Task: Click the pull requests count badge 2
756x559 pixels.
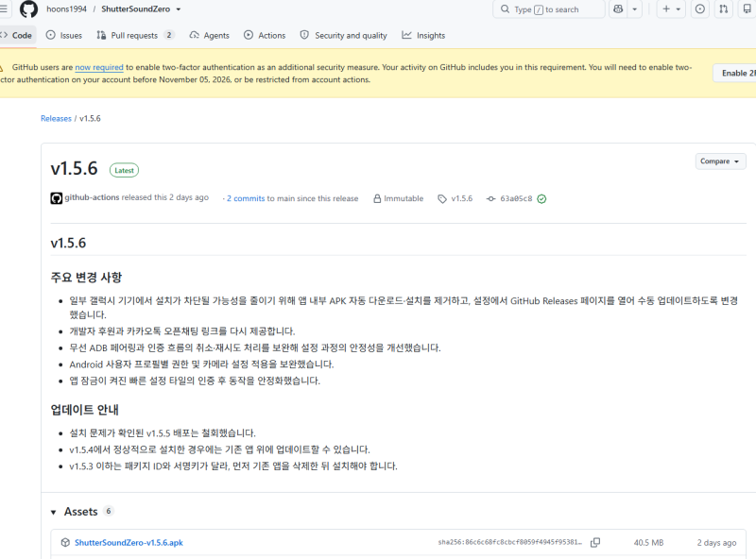Action: click(169, 35)
